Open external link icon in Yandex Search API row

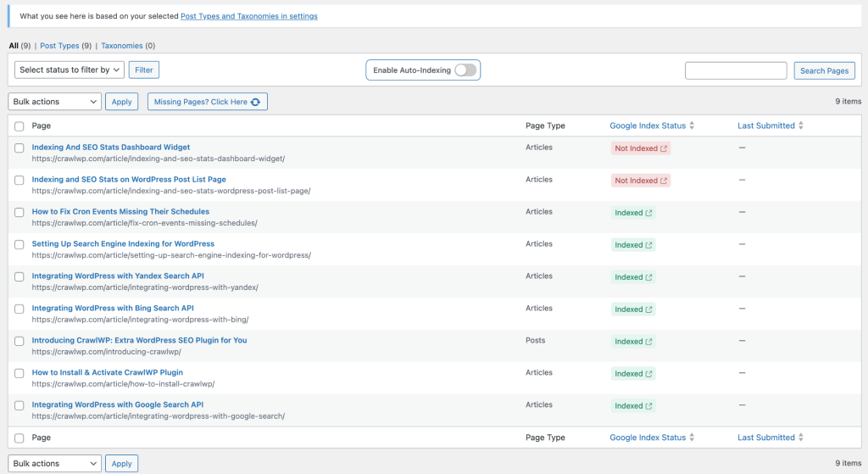pos(648,277)
